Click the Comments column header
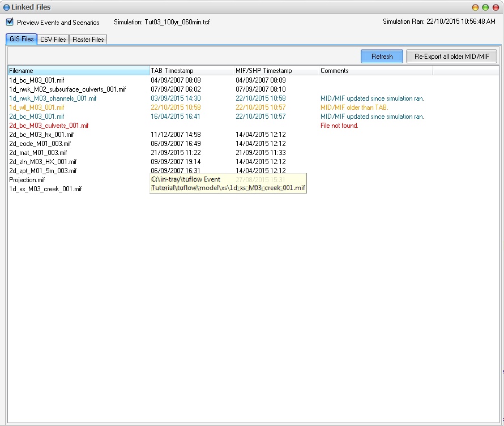The image size is (504, 426). [375, 71]
